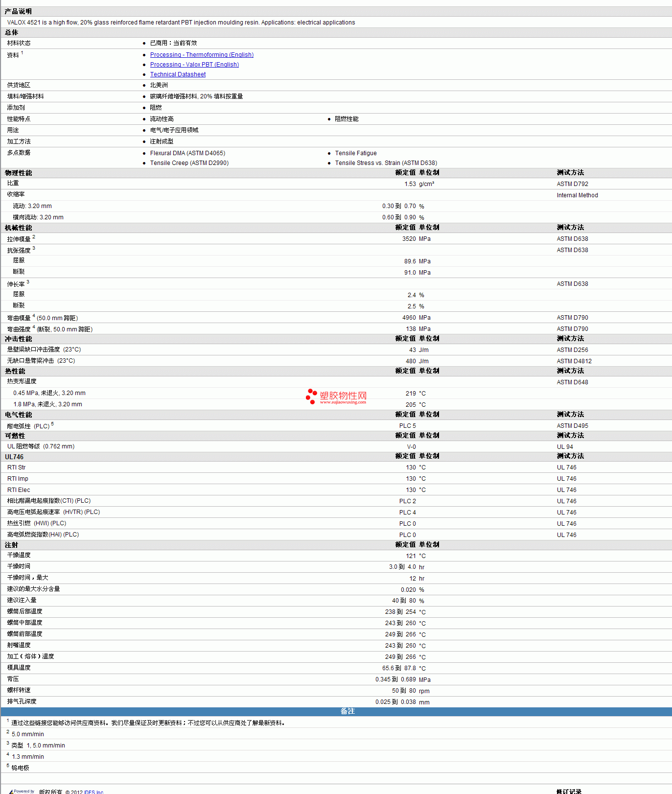Click the 高电压电弧起痕速率 (HVTR) (PLC) row
This screenshot has width=672, height=794.
(53, 512)
